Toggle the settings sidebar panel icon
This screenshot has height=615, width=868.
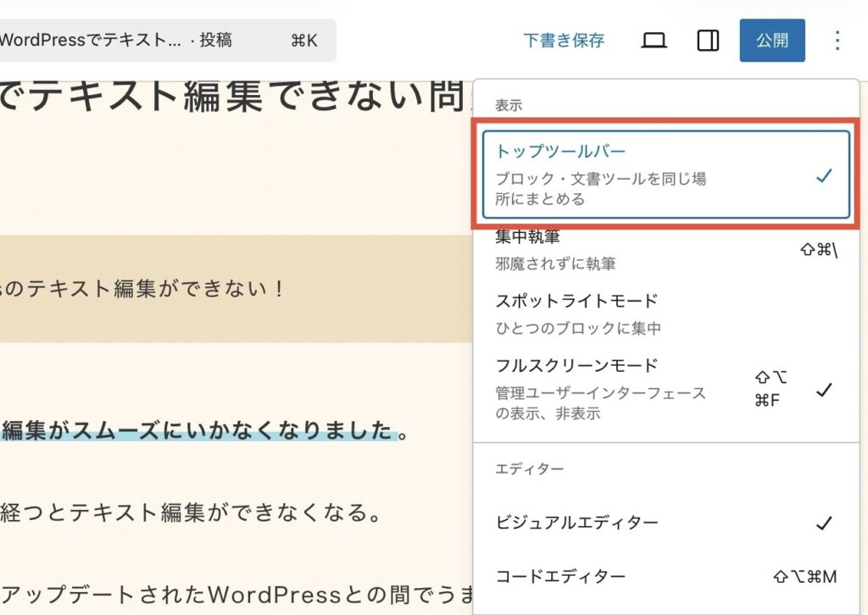tap(708, 41)
